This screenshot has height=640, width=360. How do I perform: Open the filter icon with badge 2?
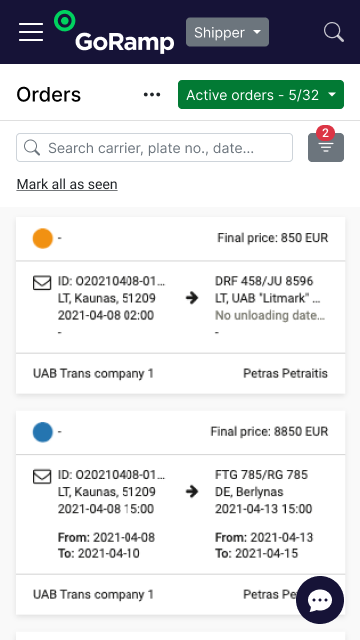[326, 147]
